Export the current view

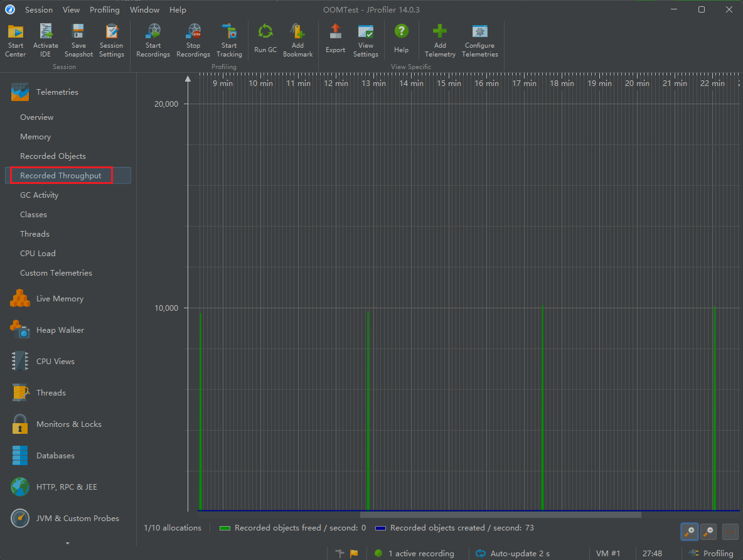[x=336, y=39]
